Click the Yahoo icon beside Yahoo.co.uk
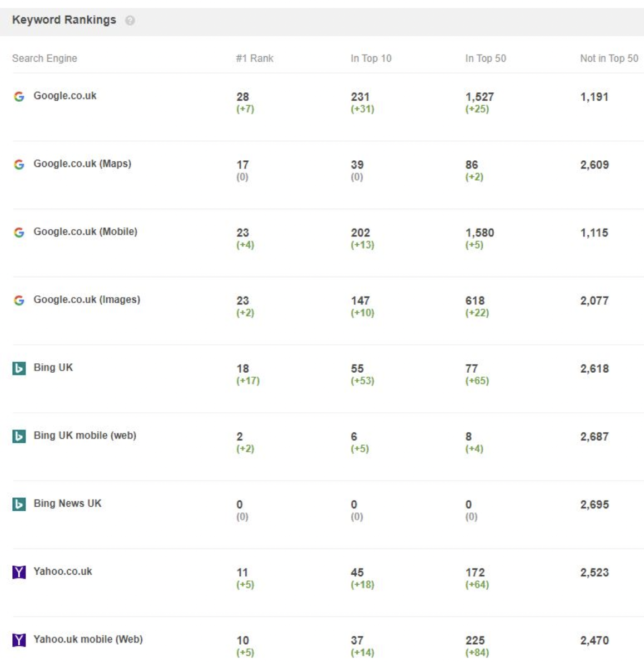 (x=19, y=572)
